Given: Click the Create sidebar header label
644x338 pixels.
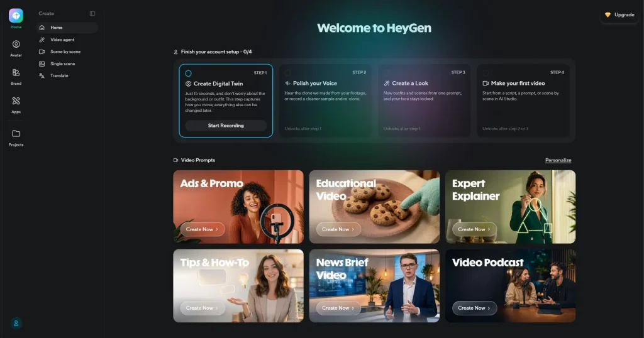Looking at the screenshot, I should point(47,14).
